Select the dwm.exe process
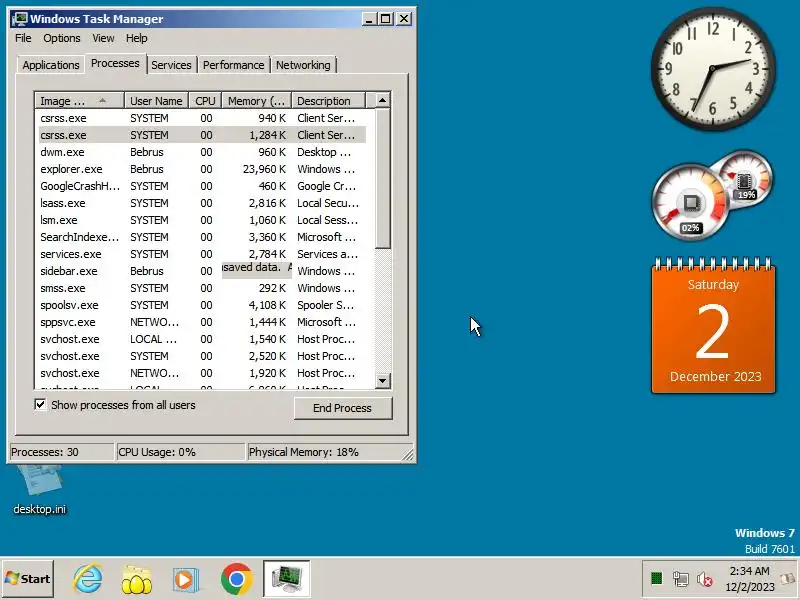The height and width of the screenshot is (600, 800). (x=201, y=152)
